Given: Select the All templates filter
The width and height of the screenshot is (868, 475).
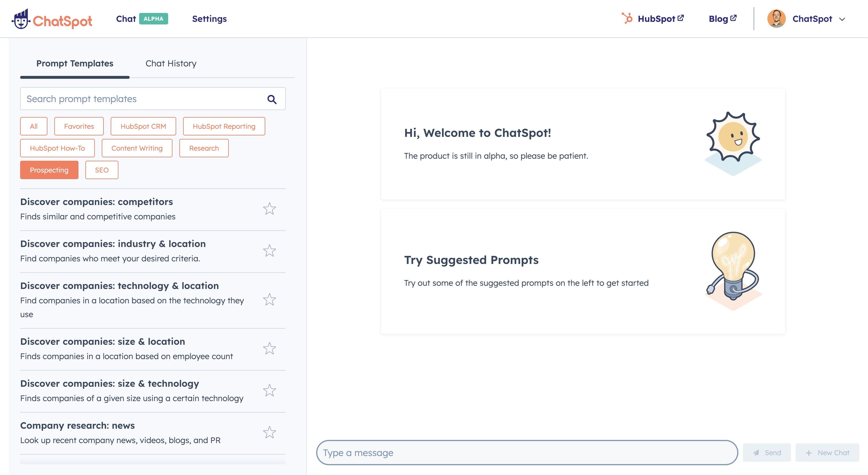Looking at the screenshot, I should point(33,126).
